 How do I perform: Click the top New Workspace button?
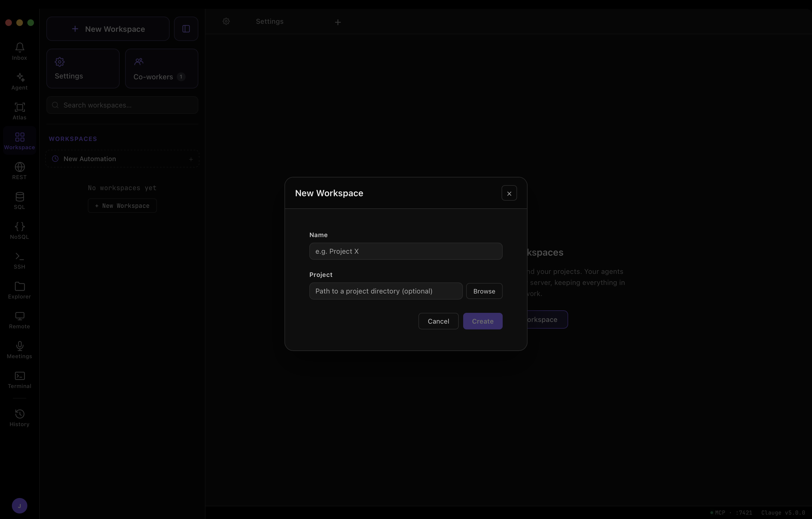[108, 29]
